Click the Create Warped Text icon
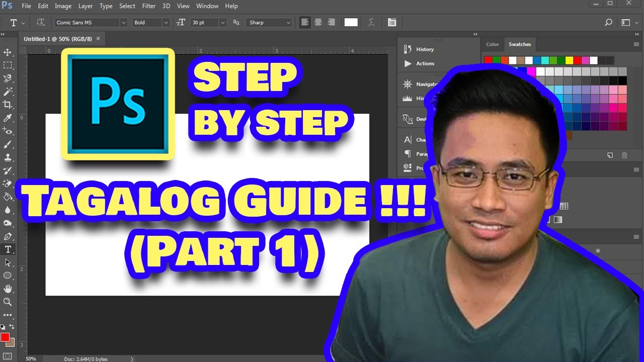The width and height of the screenshot is (644, 362). [371, 22]
